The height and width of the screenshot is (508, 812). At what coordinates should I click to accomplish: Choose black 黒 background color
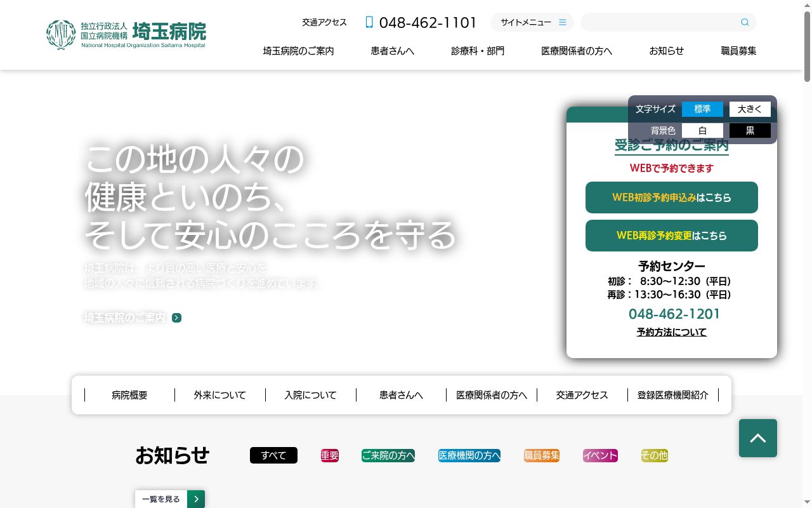click(x=750, y=130)
